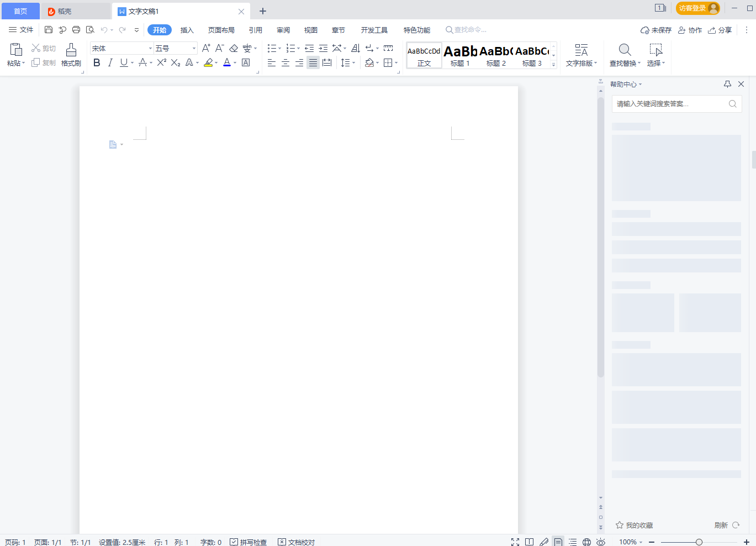Viewport: 756px width, 546px height.
Task: Open line spacing dropdown
Action: [353, 62]
